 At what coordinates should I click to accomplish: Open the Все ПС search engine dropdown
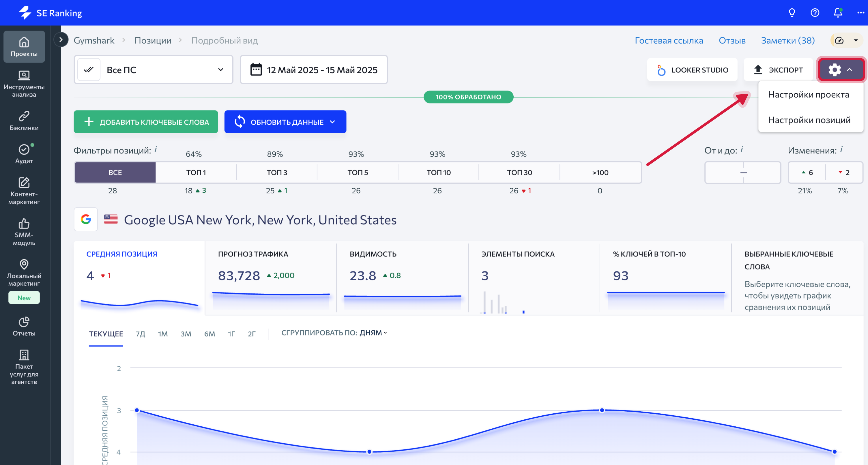(153, 70)
